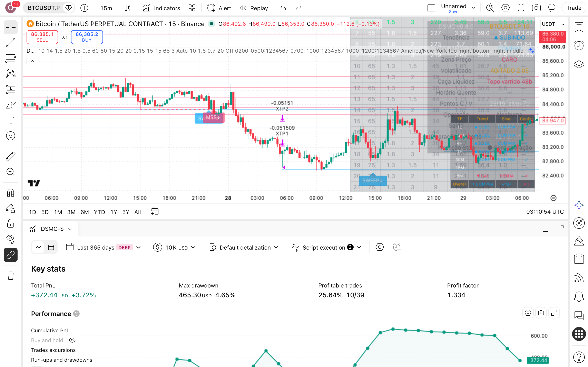Expand the Last 365 days range dropdown
The width and height of the screenshot is (588, 367).
[103, 247]
